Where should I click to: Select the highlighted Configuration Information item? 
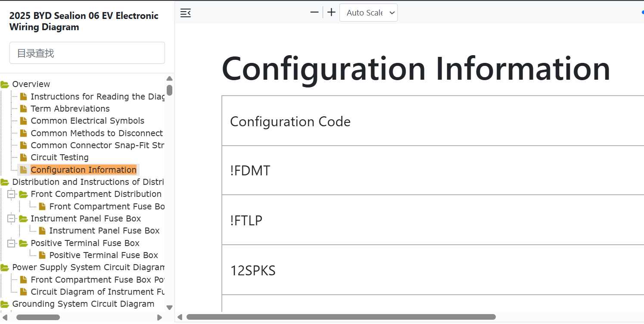pyautogui.click(x=84, y=170)
